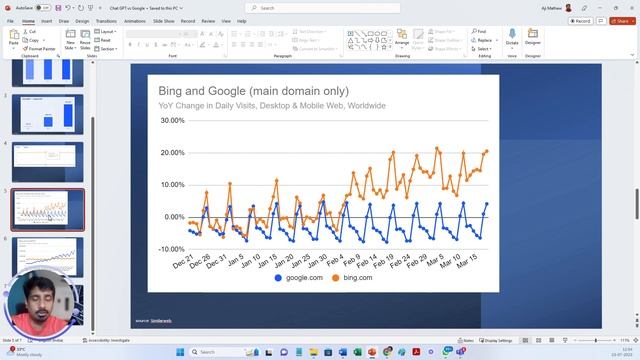Click the pen icon in title bar
The height and width of the screenshot is (360, 640).
click(x=584, y=8)
